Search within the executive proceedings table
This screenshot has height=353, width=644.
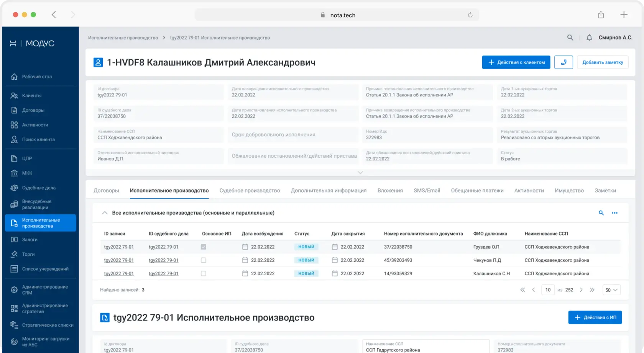pyautogui.click(x=601, y=213)
